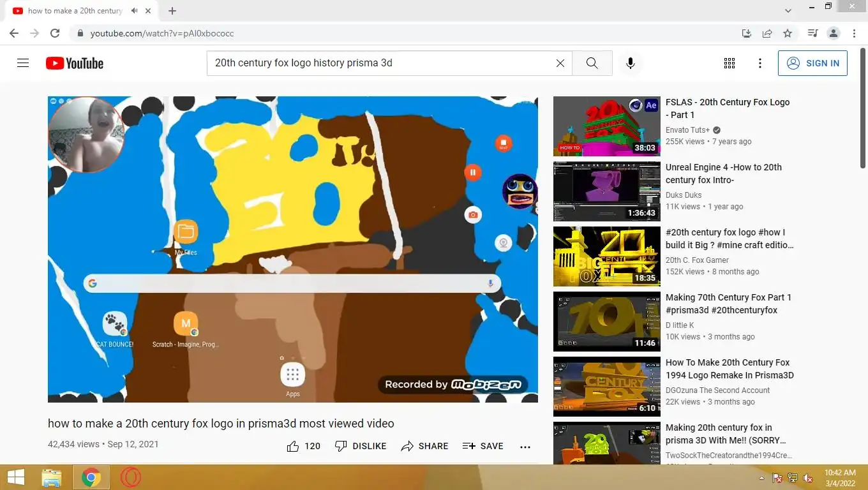This screenshot has height=490, width=868.
Task: Open more actions ellipsis below video
Action: (525, 447)
